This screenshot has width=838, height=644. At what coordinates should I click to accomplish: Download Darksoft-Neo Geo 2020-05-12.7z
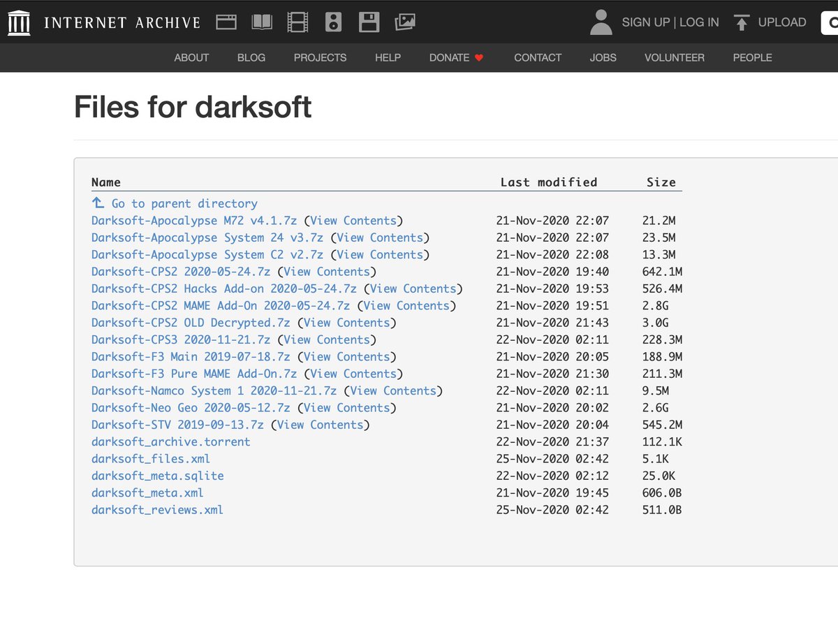(x=191, y=408)
